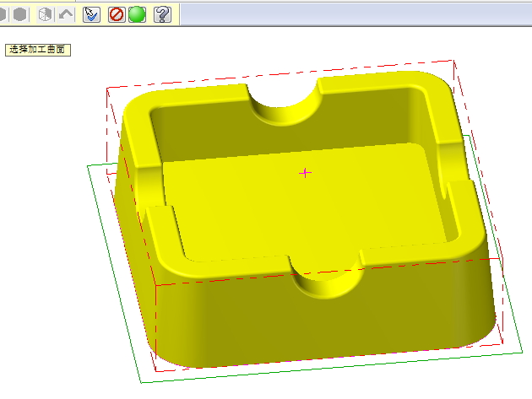Click the magenta origin cross marker
The image size is (532, 399).
305,173
